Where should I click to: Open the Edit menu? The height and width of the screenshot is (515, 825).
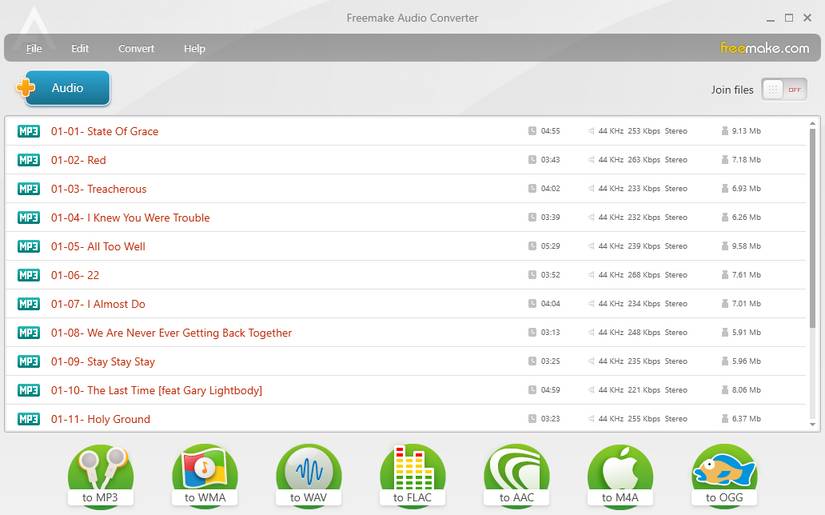pos(80,48)
